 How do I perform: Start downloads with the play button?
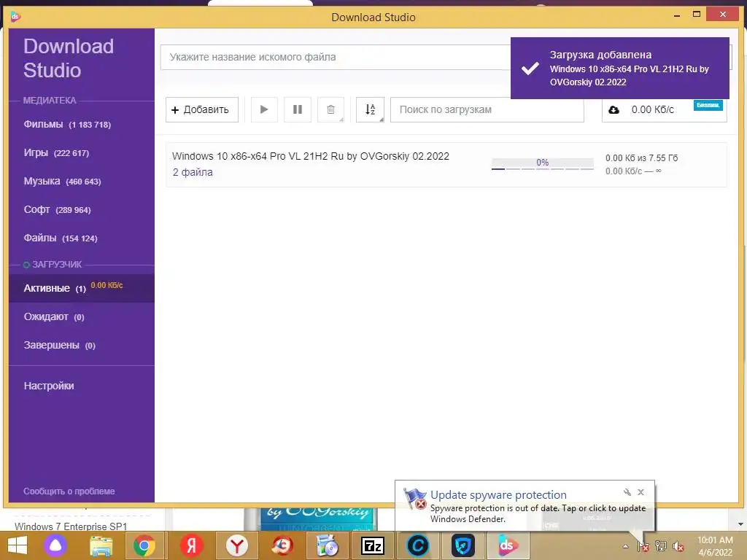[x=264, y=109]
